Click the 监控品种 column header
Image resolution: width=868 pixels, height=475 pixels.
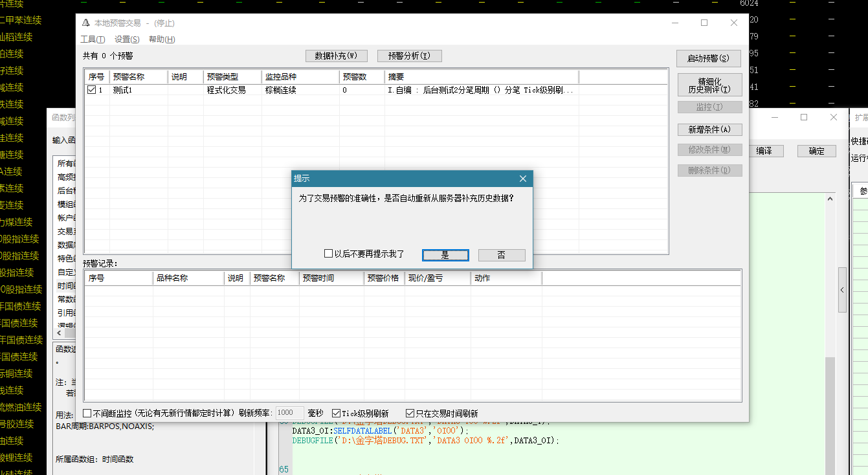coord(300,76)
